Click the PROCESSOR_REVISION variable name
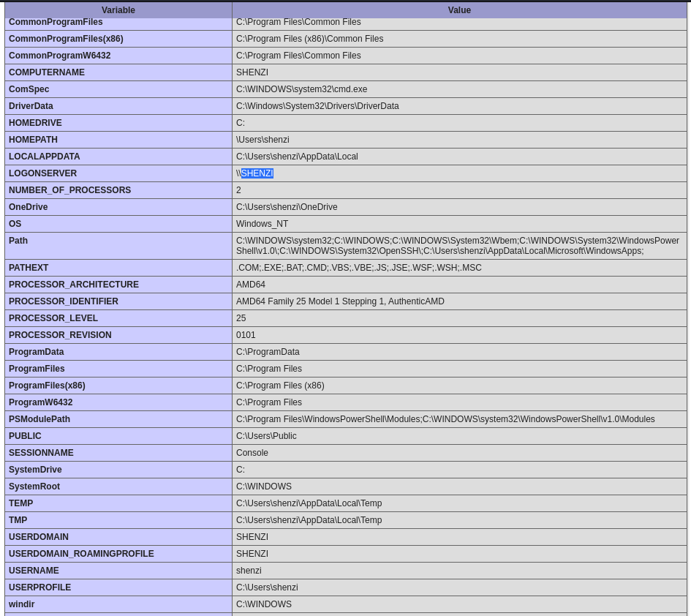The image size is (691, 616). [x=60, y=334]
